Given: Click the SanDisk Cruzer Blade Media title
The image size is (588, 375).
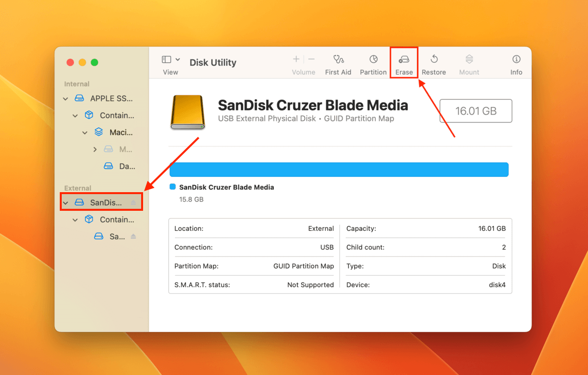Looking at the screenshot, I should (x=313, y=105).
